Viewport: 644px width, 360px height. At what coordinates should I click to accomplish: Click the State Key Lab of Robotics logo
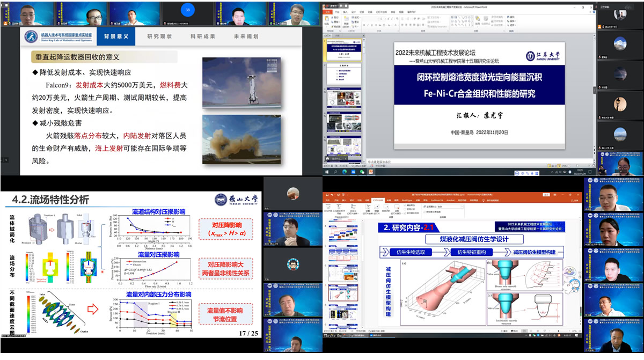coord(32,38)
